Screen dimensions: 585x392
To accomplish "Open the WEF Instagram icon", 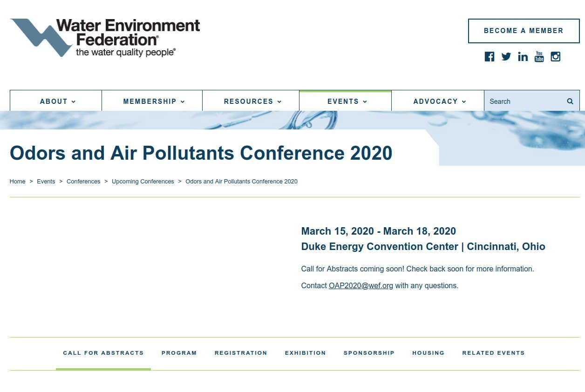I will coord(555,57).
